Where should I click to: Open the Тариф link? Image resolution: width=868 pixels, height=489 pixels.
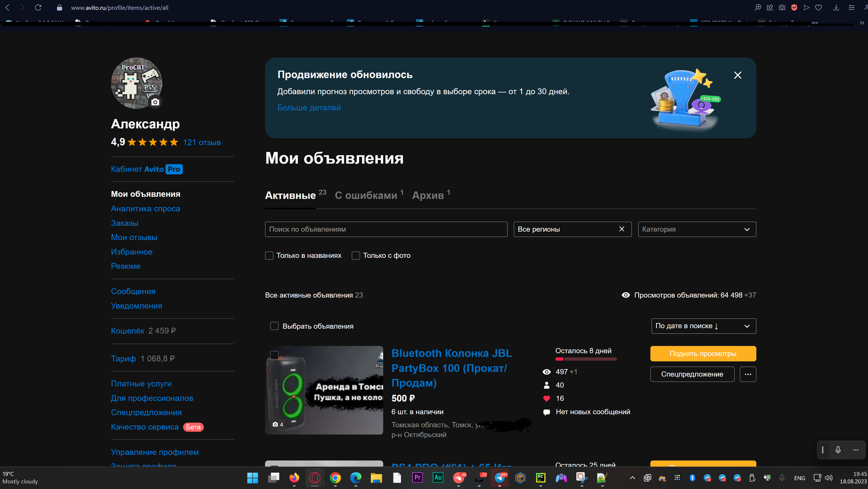(123, 359)
